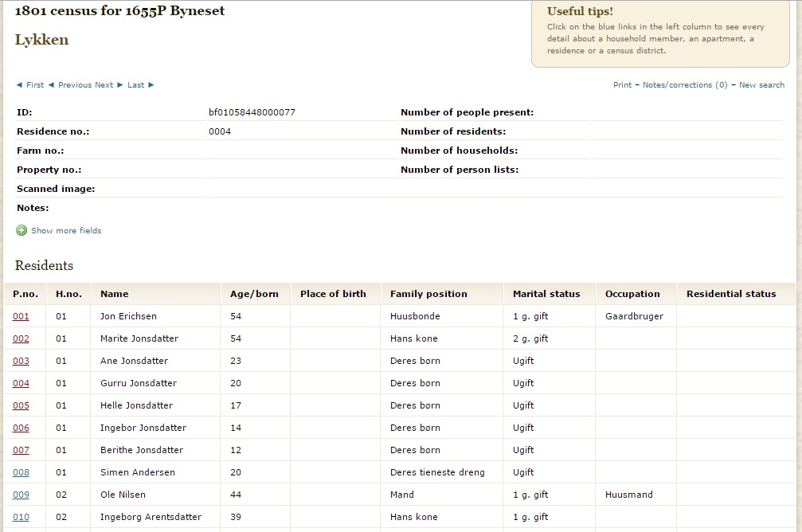Select the ID value bf01058448000077

pos(252,112)
